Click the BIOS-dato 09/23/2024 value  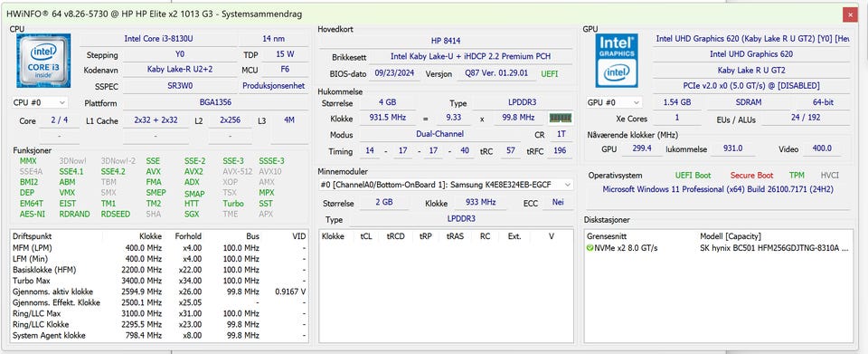[x=395, y=73]
